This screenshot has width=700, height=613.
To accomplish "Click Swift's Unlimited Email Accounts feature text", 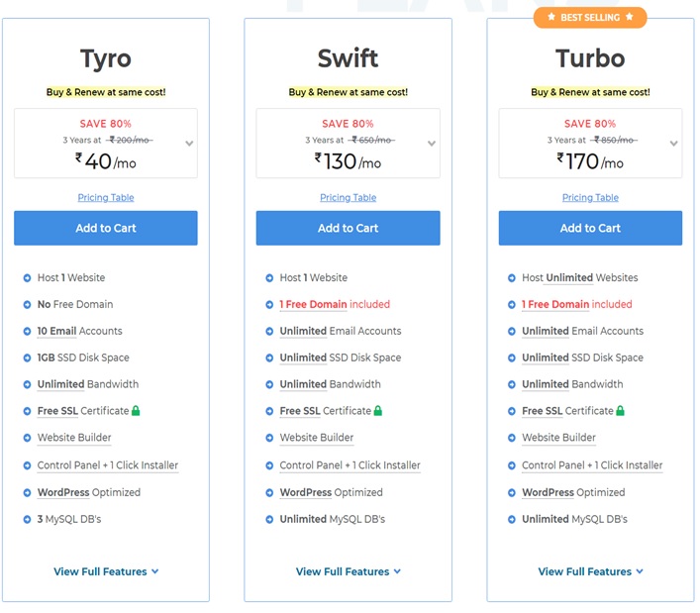I will 341,331.
